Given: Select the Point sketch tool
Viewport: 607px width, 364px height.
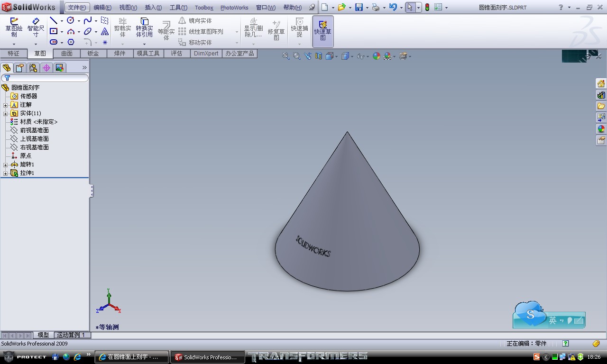Looking at the screenshot, I should tap(105, 42).
